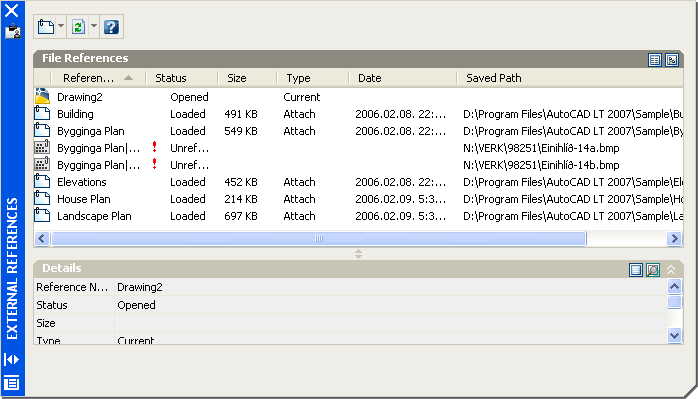This screenshot has width=698, height=399.
Task: Switch File References to tree view
Action: (672, 60)
